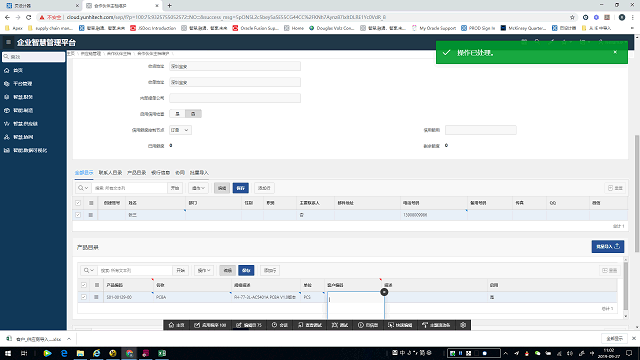Toggle the sidebar hamburger menu

[x=8, y=42]
